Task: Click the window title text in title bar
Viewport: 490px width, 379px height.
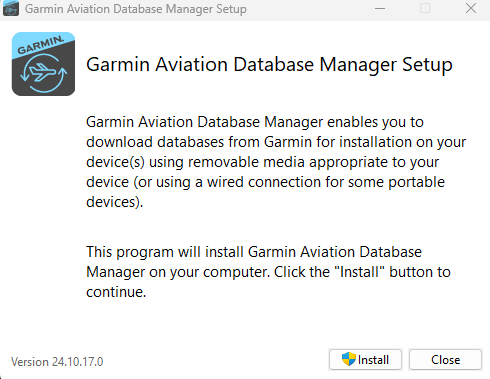Action: point(136,9)
